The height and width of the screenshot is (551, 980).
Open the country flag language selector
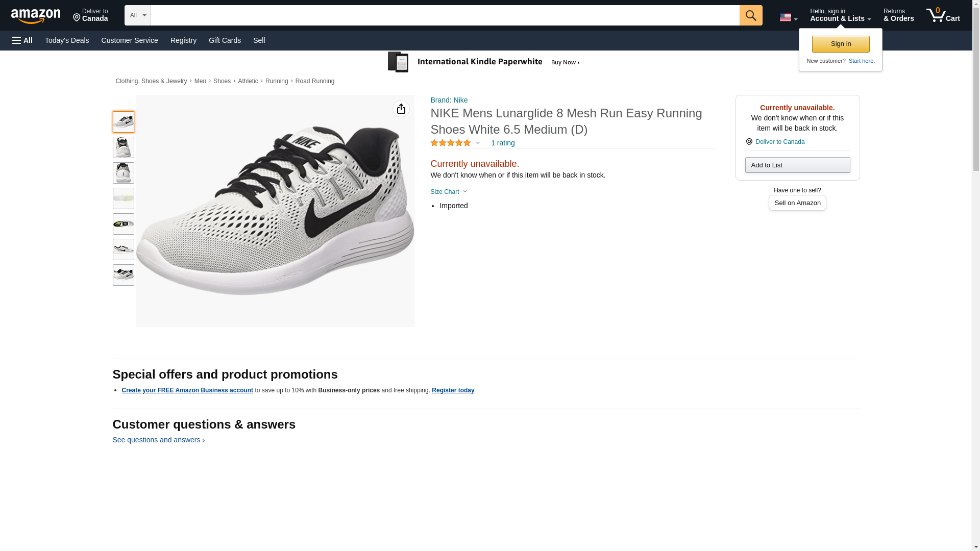pos(788,17)
